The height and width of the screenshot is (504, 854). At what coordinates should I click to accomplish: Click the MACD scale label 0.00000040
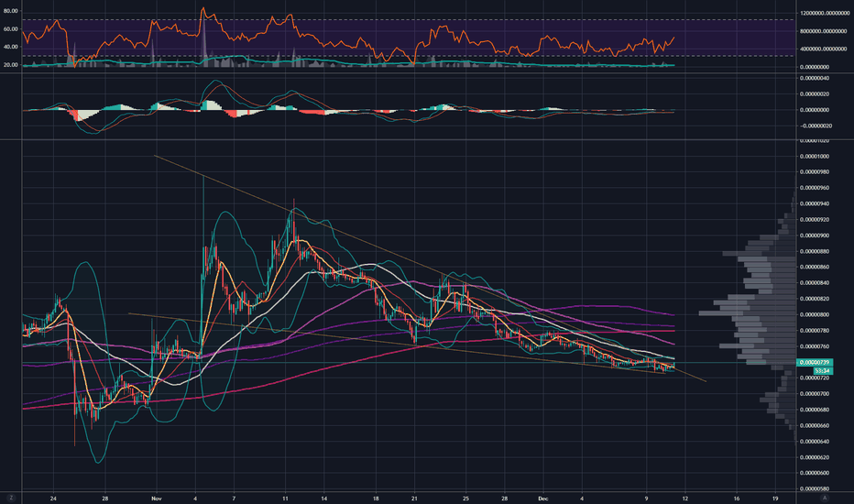point(814,78)
